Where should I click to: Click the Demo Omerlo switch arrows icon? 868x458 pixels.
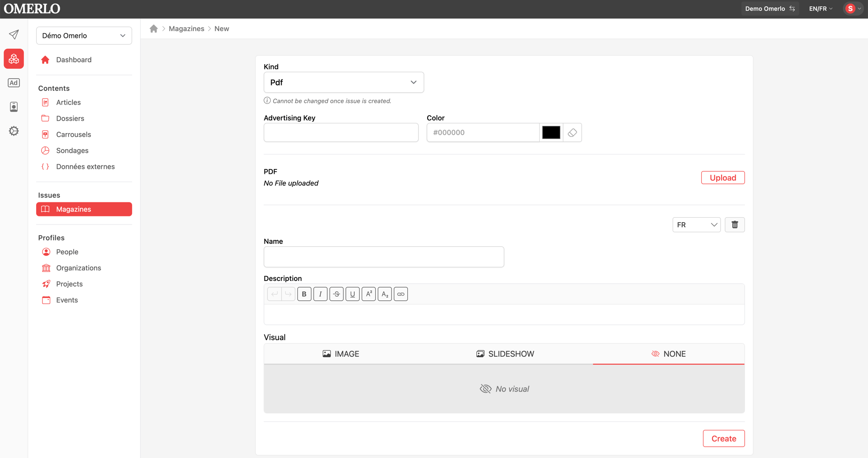click(x=792, y=9)
